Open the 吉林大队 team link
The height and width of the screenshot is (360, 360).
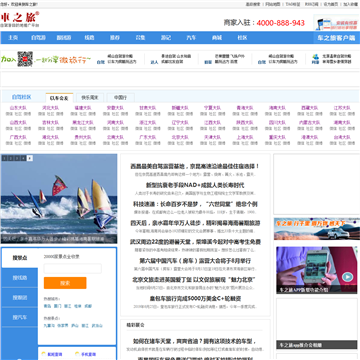pos(50,123)
